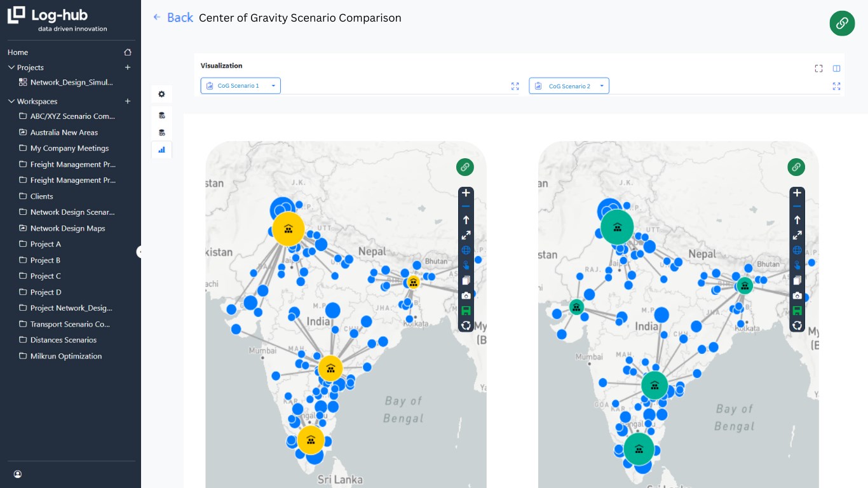The image size is (868, 488).
Task: Open the CoG Scenario 1 dropdown
Action: click(x=240, y=86)
